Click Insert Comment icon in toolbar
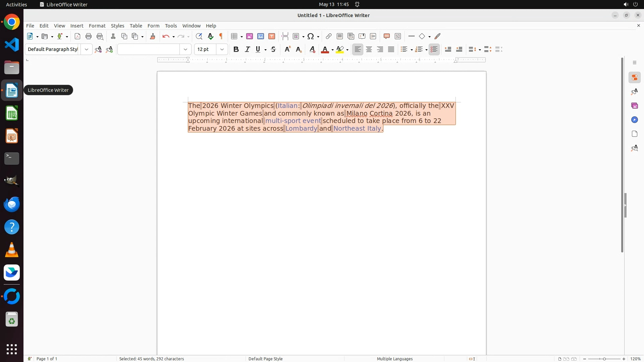 coord(387,36)
